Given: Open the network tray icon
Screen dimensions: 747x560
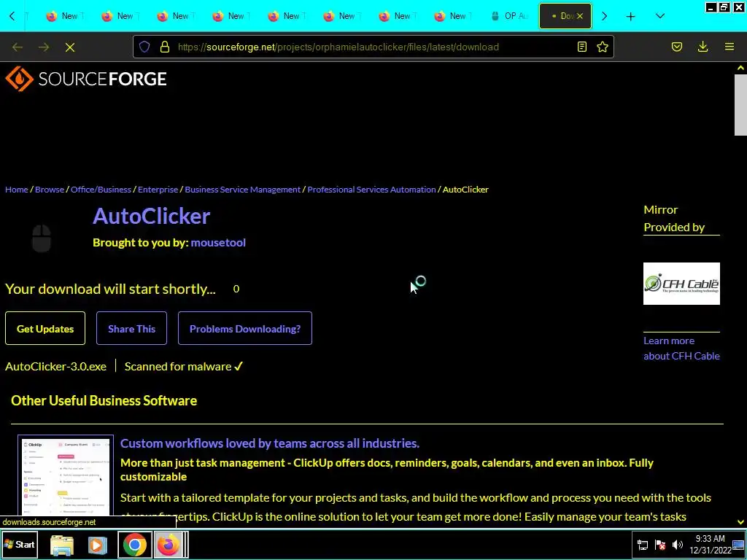Looking at the screenshot, I should pyautogui.click(x=643, y=545).
